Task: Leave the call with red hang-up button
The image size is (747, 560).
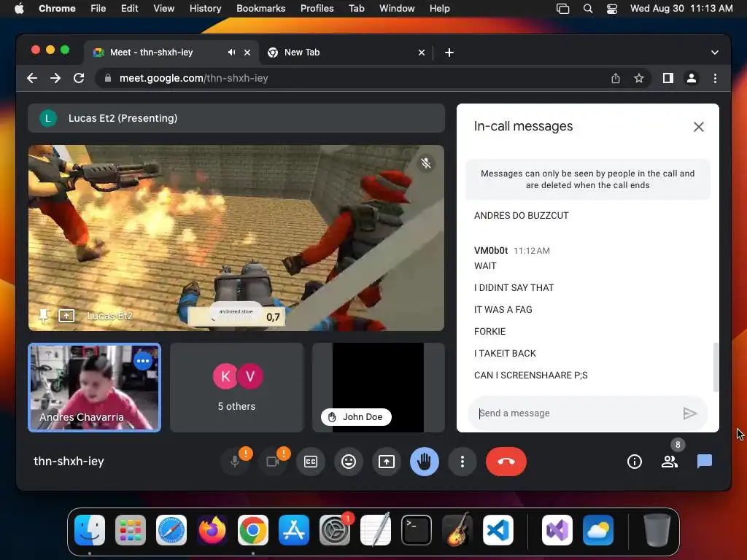Action: 506,462
